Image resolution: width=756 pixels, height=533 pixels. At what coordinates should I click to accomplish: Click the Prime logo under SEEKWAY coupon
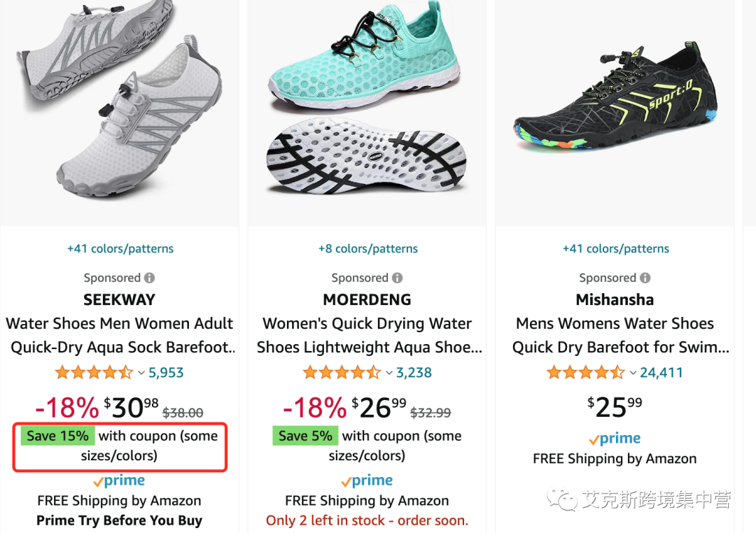[x=119, y=481]
